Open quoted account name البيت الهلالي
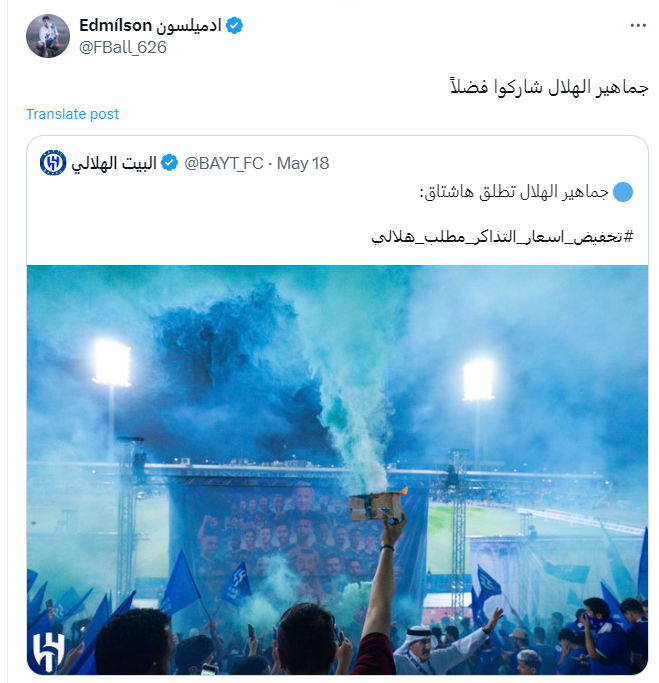 tap(114, 163)
